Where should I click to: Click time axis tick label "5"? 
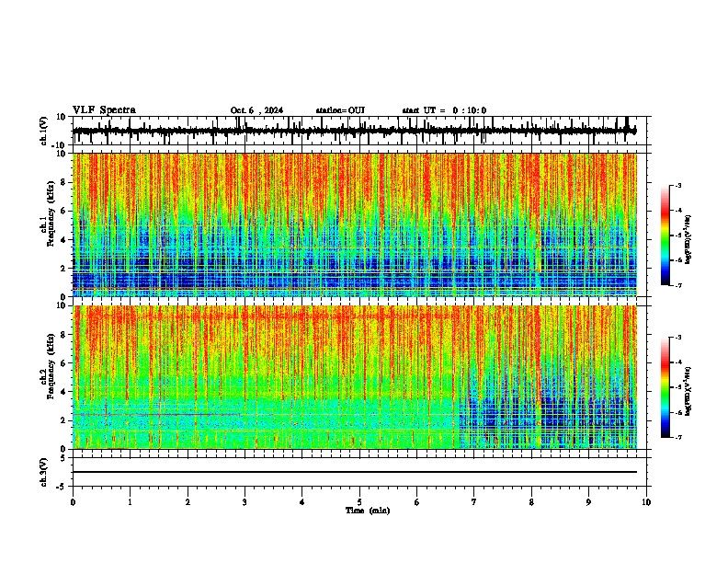point(359,502)
